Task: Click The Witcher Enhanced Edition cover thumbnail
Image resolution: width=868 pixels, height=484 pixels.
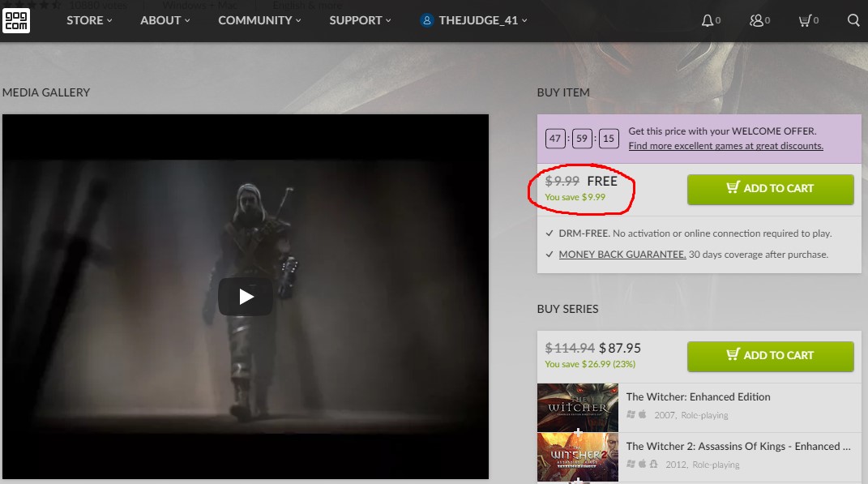Action: 577,408
